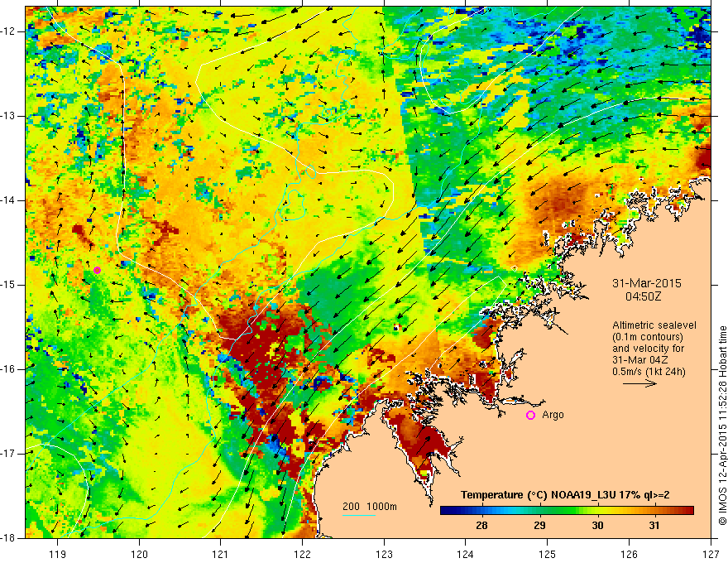Viewport: 728px width, 563px height.
Task: Click the 29 colorbar tick label
Action: [539, 526]
